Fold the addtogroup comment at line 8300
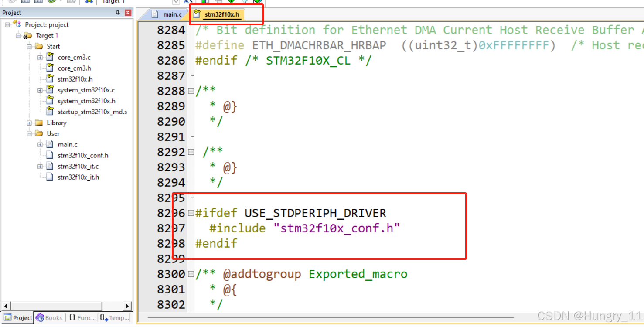 (x=191, y=274)
